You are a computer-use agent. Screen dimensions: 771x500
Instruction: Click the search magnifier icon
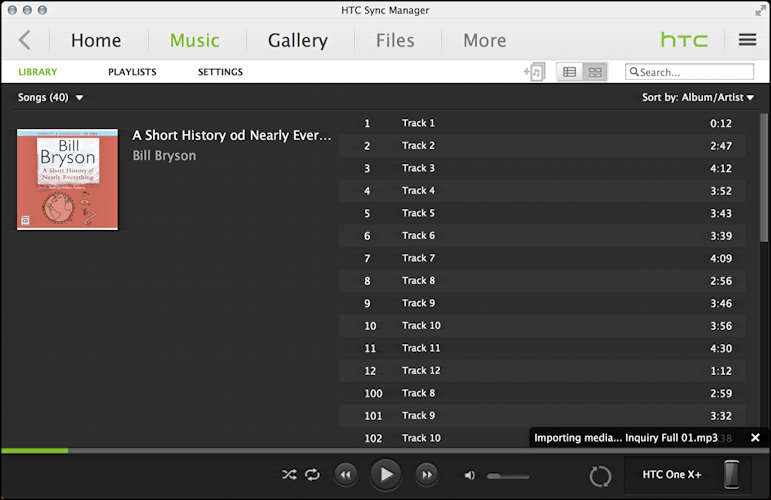tap(634, 72)
